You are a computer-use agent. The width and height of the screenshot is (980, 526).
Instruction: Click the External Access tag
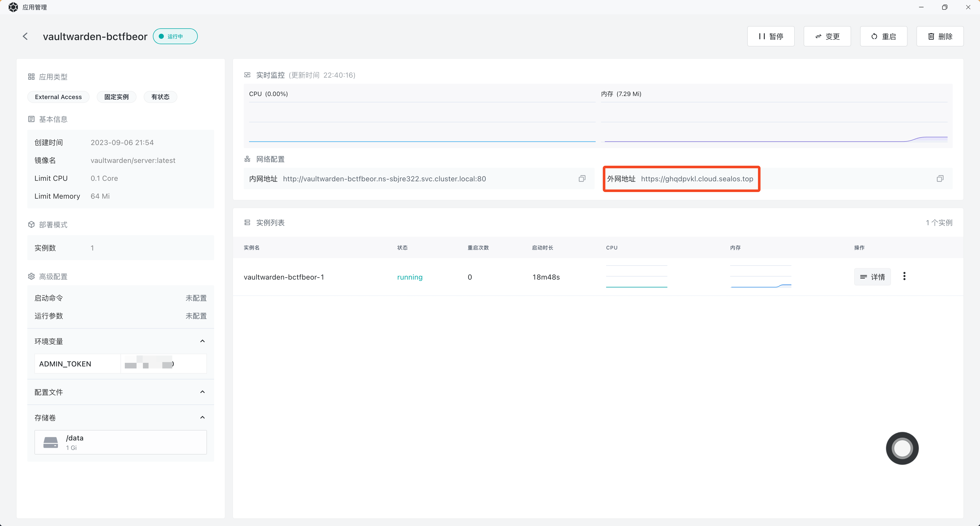[58, 97]
